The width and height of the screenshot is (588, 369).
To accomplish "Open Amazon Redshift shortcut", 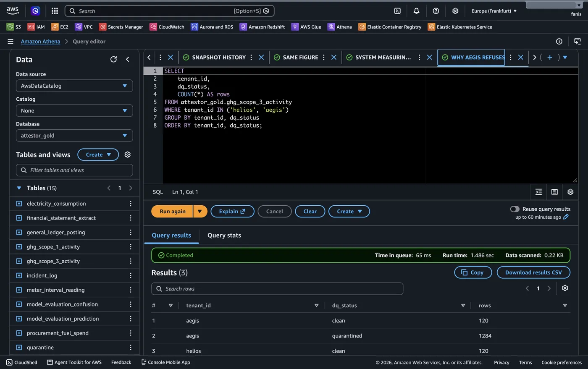I will pos(262,27).
